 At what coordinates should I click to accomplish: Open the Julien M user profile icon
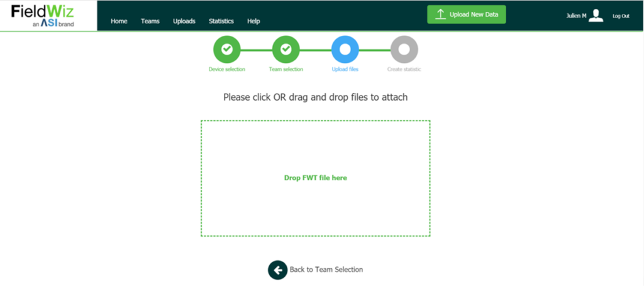coord(596,16)
